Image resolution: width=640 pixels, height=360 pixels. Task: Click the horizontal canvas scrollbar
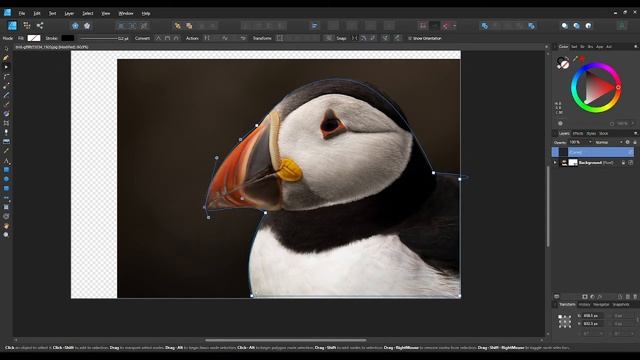point(285,340)
